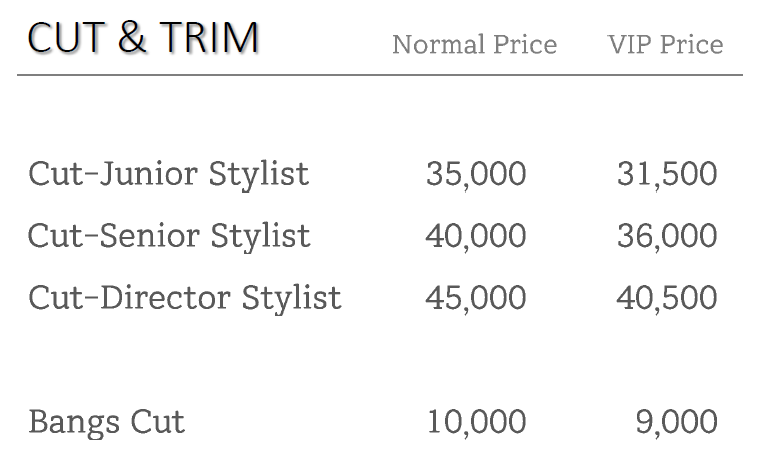Viewport: 757px width, 475px height.
Task: Click the horizontal divider line under the heading
Action: coord(379,75)
